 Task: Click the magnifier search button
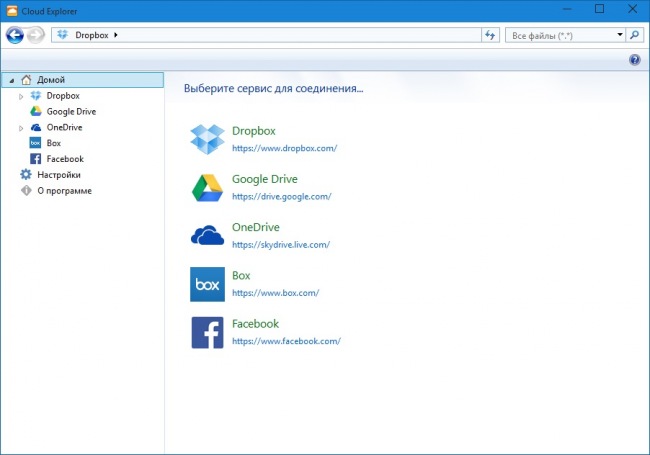coord(634,35)
